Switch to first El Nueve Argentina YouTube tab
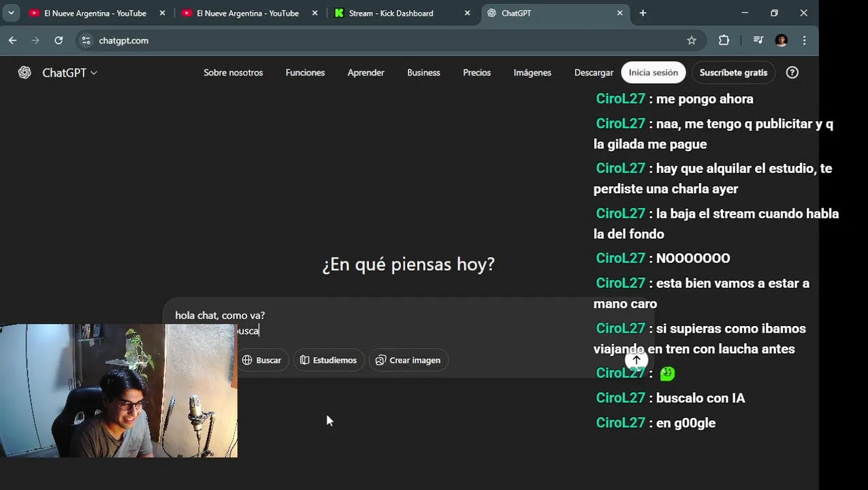Image resolution: width=868 pixels, height=490 pixels. [x=96, y=13]
